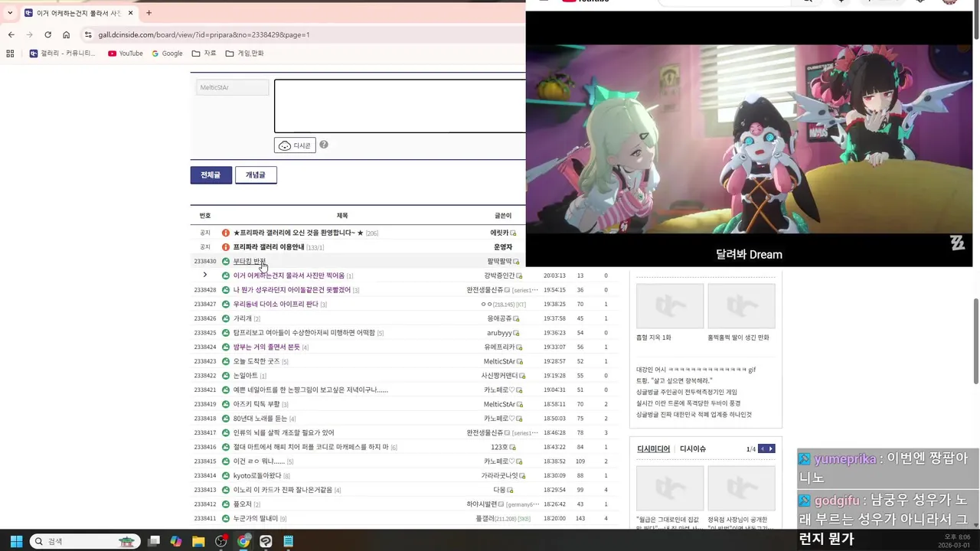The image size is (980, 551).
Task: Close the dcinside post tab
Action: 131,13
